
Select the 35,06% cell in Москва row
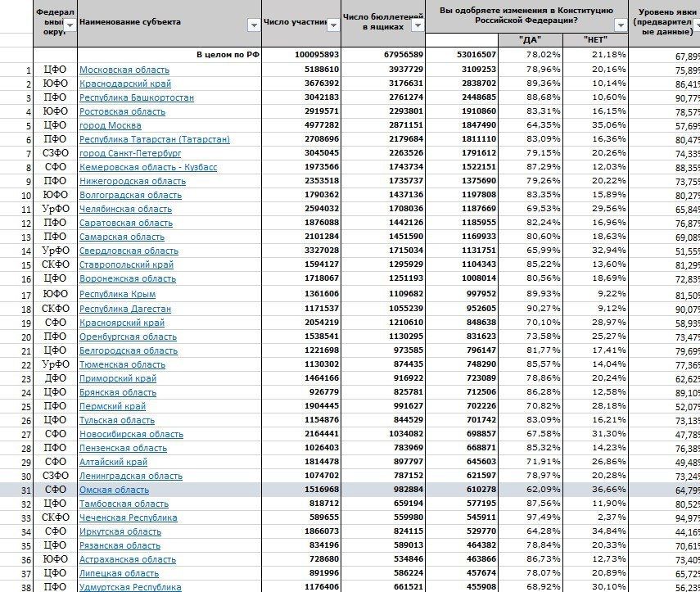pyautogui.click(x=595, y=125)
